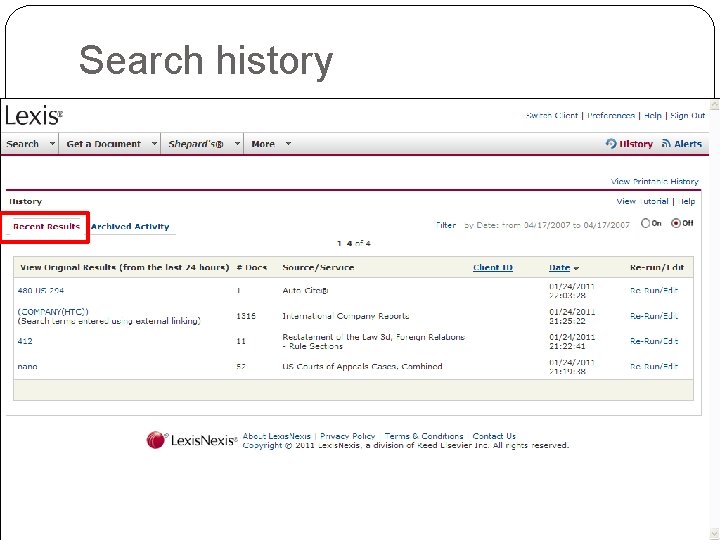
Task: Switch to the Archived Activity tab
Action: (130, 226)
